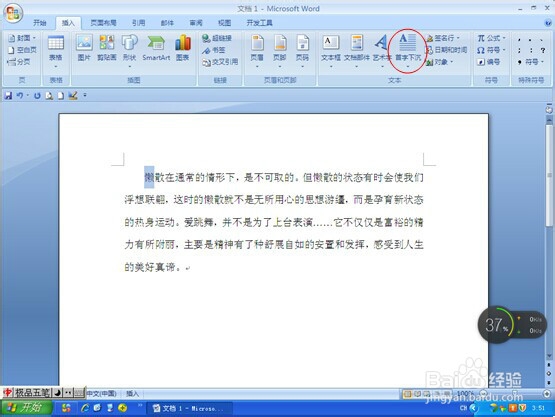Image resolution: width=555 pixels, height=417 pixels.
Task: Open the Office button menu
Action: 13,13
